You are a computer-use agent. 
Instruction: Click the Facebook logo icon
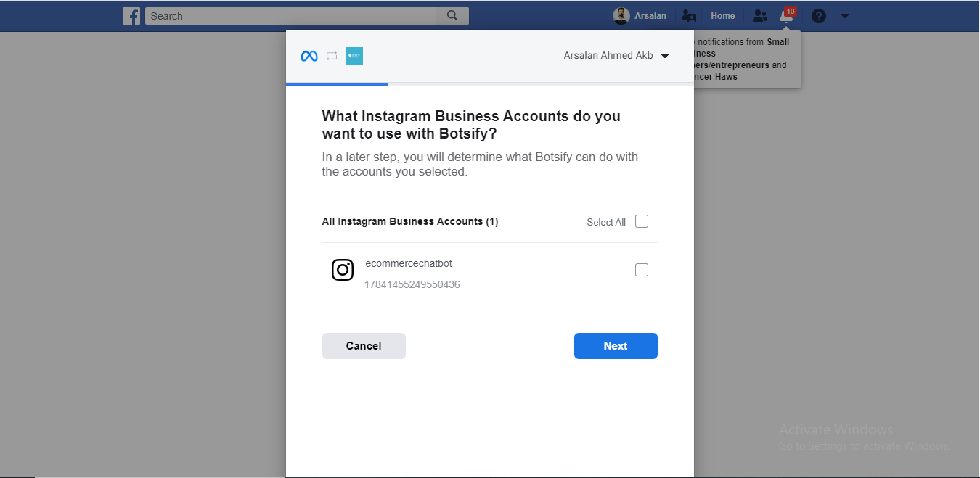(131, 16)
